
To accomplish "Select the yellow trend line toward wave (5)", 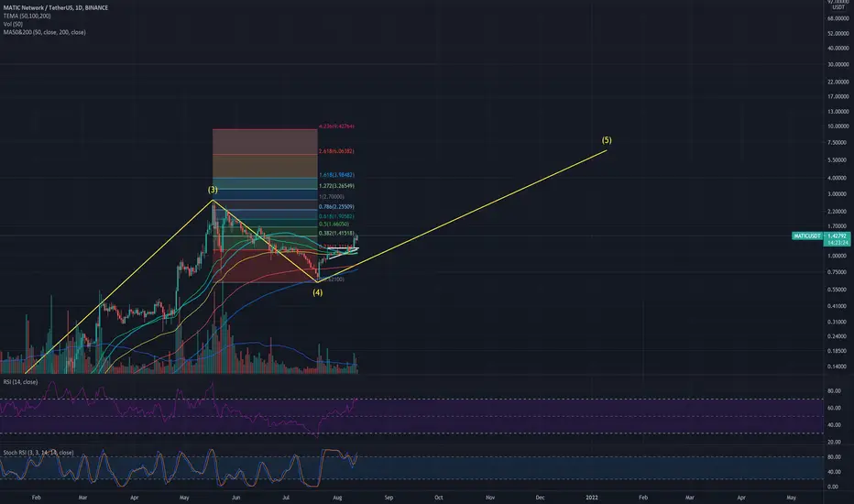I will tap(463, 215).
